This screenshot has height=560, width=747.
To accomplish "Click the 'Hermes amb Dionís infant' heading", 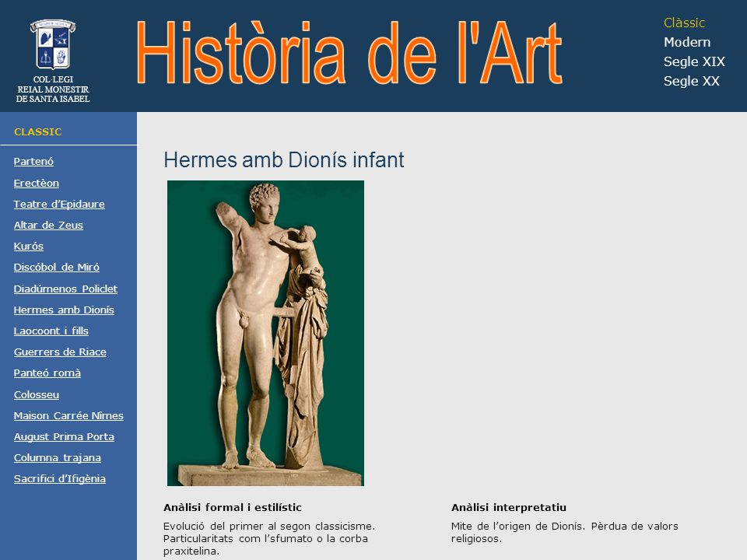I will (x=284, y=160).
